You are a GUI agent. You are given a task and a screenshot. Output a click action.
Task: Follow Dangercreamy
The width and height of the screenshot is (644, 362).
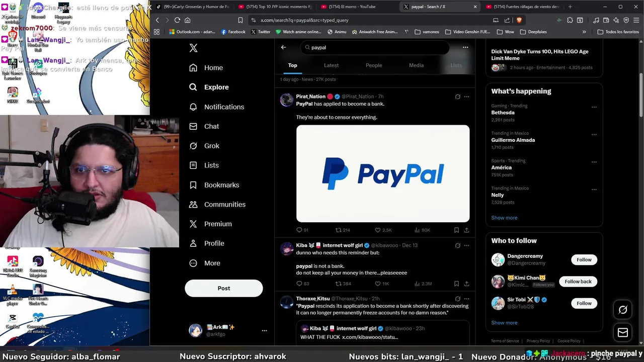[x=584, y=259]
